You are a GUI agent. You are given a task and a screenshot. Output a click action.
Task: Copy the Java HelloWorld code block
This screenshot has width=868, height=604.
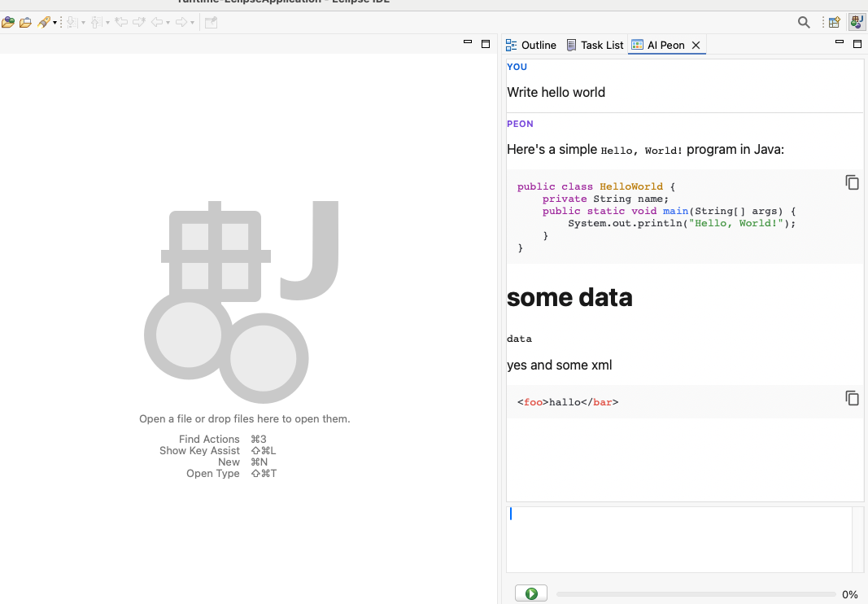click(852, 182)
